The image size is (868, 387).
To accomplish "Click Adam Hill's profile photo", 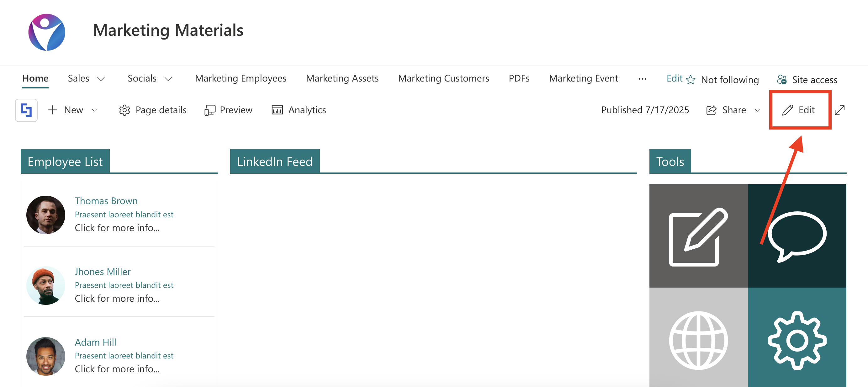I will click(46, 356).
